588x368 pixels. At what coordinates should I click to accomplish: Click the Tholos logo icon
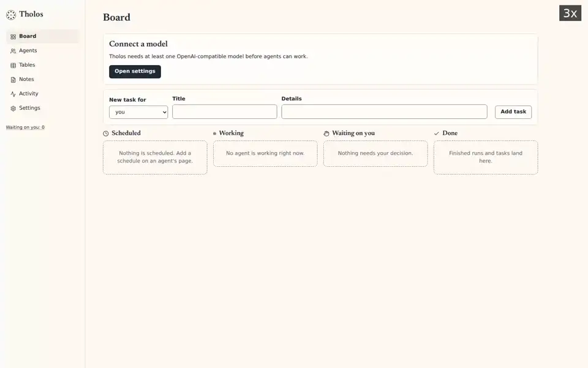coord(11,15)
